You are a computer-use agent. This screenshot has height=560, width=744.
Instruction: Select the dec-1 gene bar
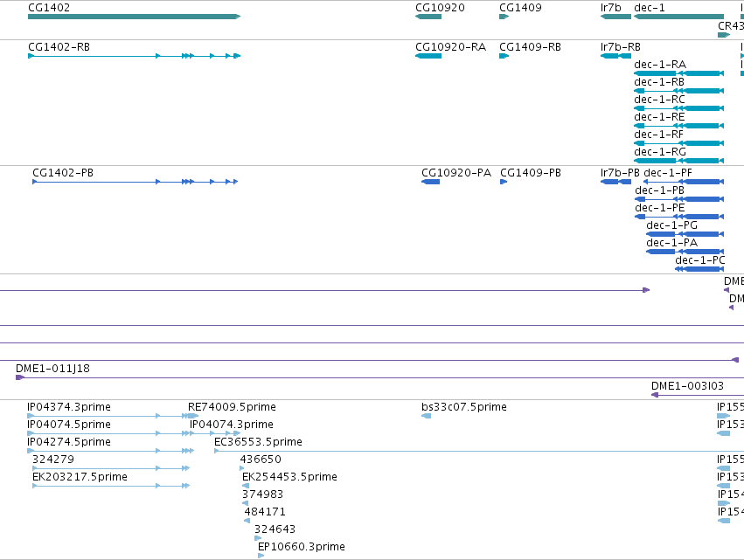point(679,17)
